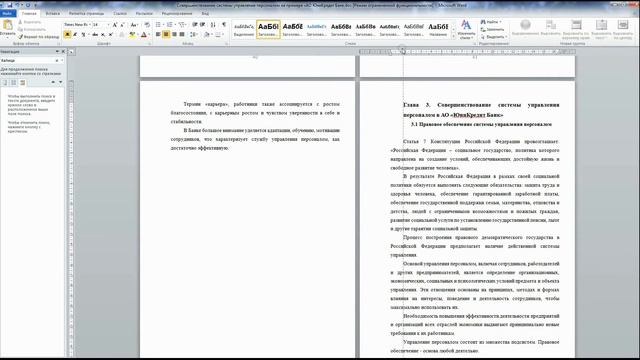This screenshot has height=360, width=640.
Task: Toggle Superscript formatting
Action: tap(111, 34)
